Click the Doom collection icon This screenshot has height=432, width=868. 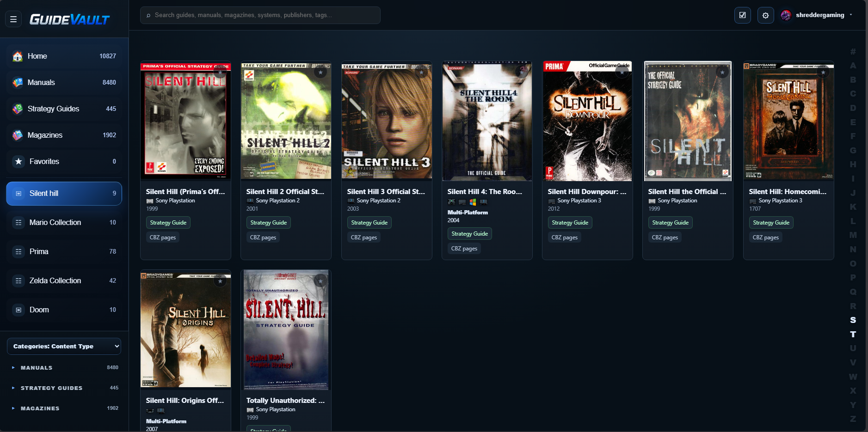tap(18, 310)
